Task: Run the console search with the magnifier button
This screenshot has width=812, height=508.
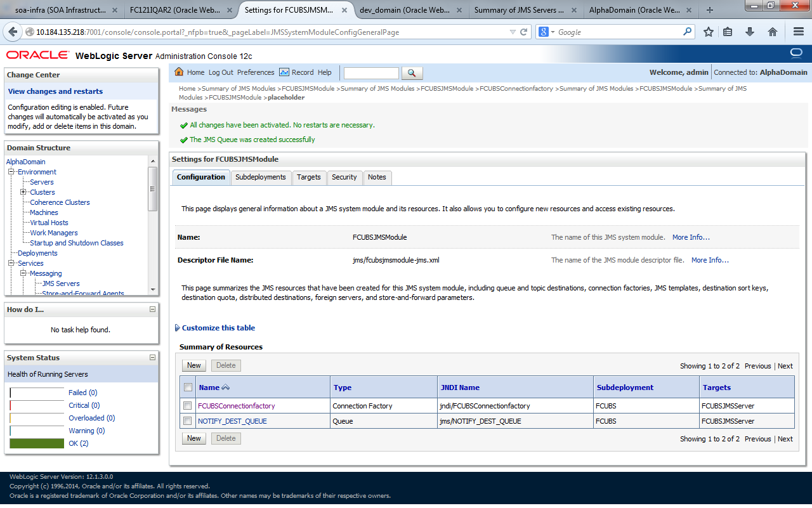Action: click(412, 74)
